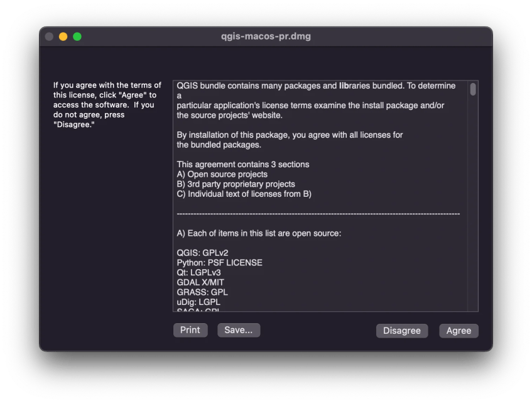Image resolution: width=532 pixels, height=403 pixels.
Task: Click 'A) Each of items in this list' line
Action: tap(259, 233)
